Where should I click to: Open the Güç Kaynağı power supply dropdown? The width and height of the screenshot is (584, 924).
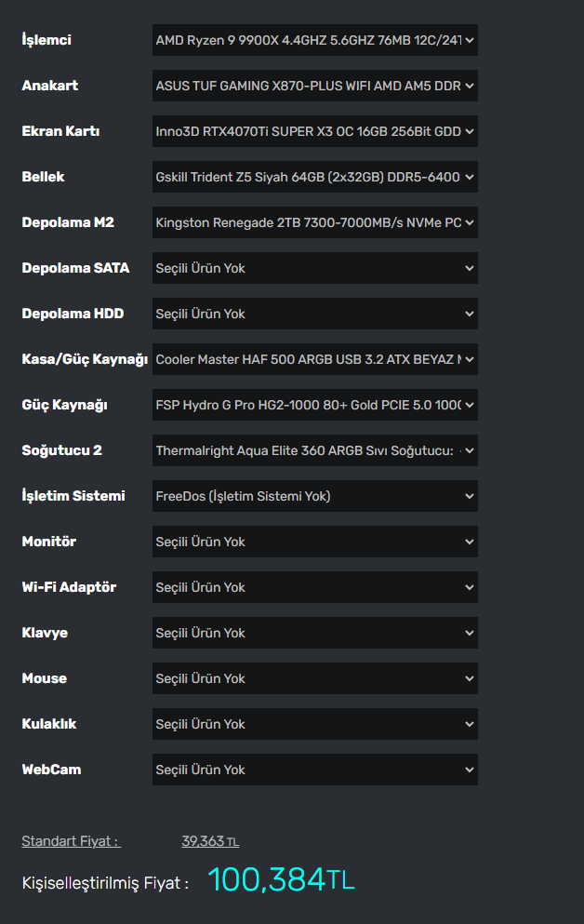pos(314,405)
